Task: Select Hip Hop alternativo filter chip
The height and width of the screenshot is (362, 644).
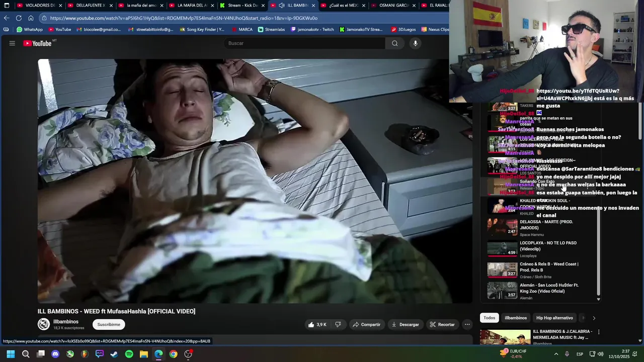Action: point(554,318)
